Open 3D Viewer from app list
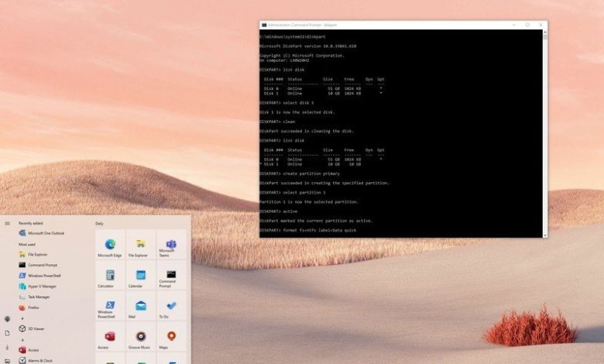Screen dimensions: 604x364 (32, 329)
